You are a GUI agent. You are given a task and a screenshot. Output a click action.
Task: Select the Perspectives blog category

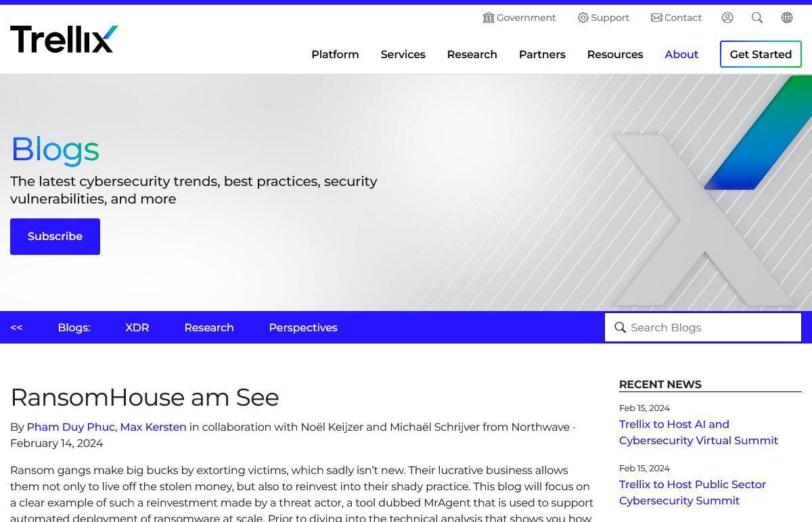(303, 327)
